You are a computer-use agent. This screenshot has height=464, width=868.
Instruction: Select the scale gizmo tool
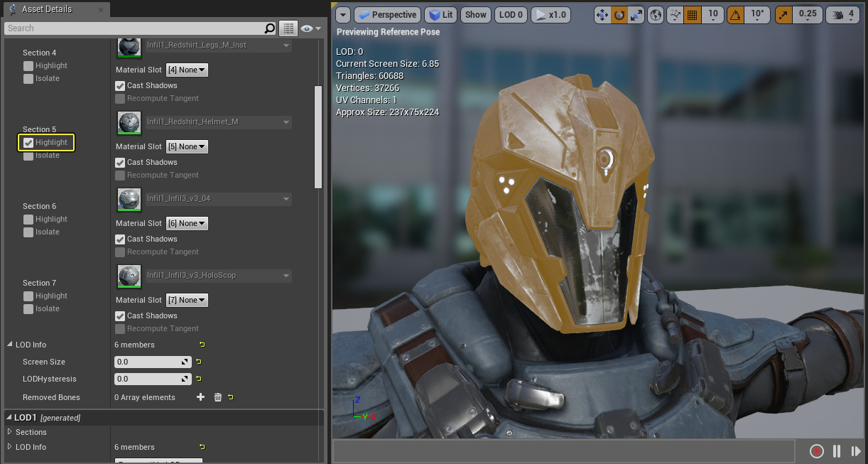(636, 15)
